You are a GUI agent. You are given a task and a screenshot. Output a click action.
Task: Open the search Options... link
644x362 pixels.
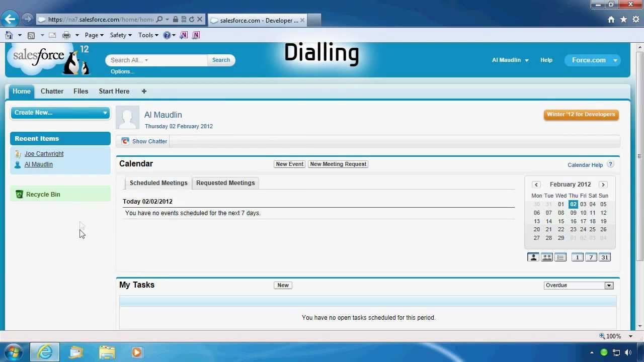[x=122, y=71]
